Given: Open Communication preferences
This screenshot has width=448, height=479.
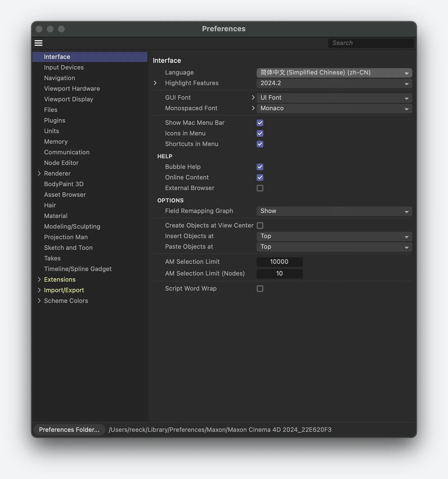Looking at the screenshot, I should (67, 152).
